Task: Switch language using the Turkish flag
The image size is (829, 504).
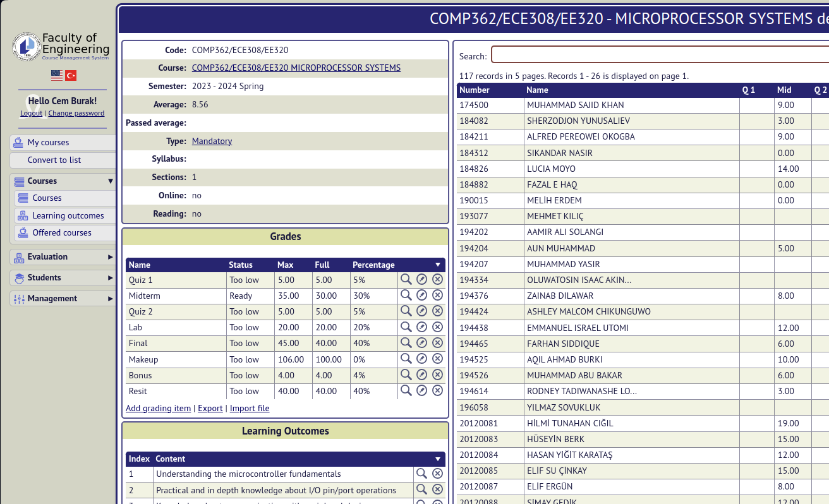Action: coord(71,76)
